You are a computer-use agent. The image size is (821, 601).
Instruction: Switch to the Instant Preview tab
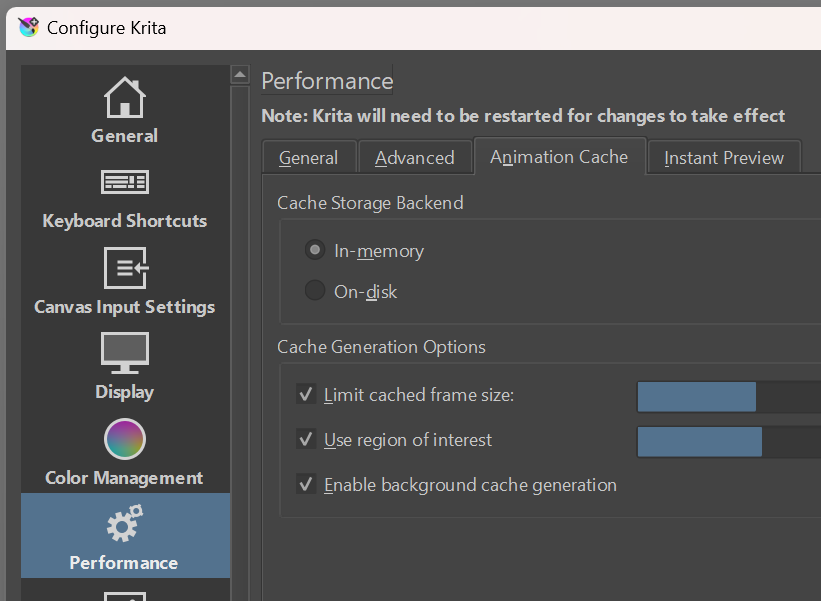point(724,158)
